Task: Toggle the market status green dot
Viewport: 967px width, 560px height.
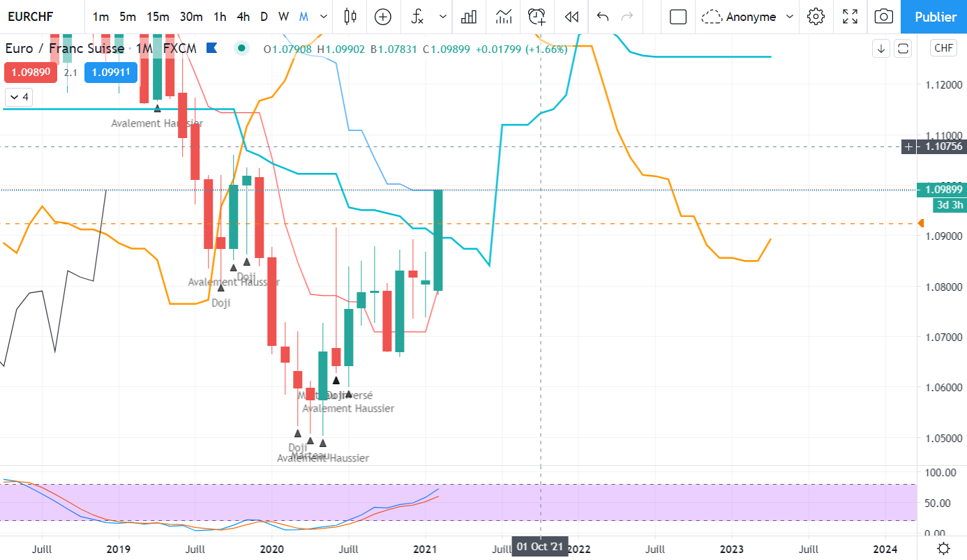Action: [x=241, y=48]
